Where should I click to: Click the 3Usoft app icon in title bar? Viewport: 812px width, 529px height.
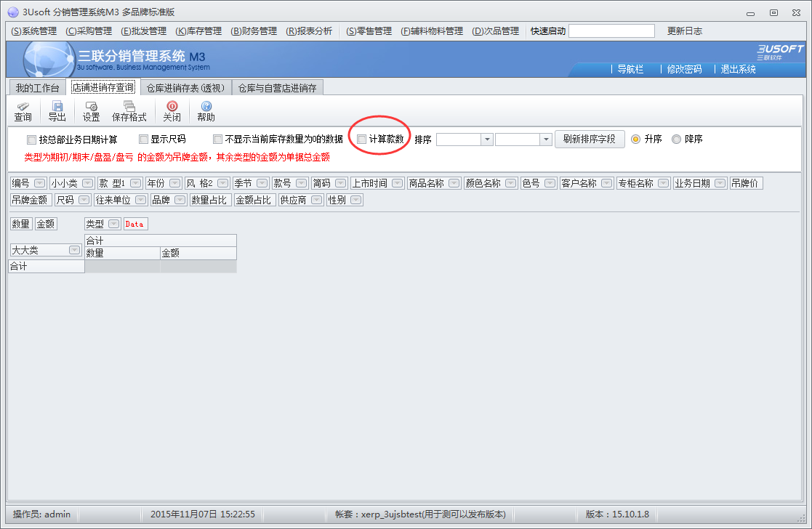12,12
